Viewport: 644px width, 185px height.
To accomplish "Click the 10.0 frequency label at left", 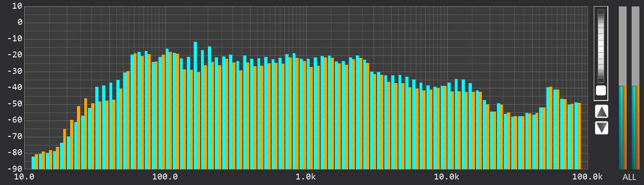I will click(24, 177).
